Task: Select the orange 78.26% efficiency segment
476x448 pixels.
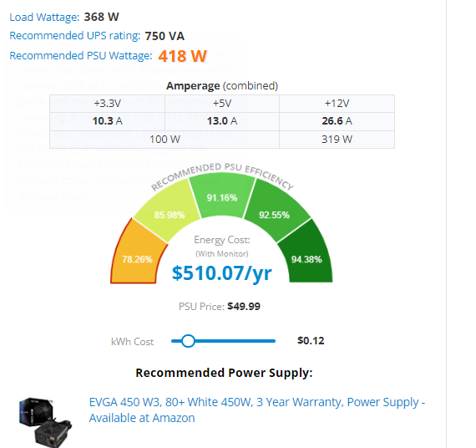Action: [x=137, y=254]
